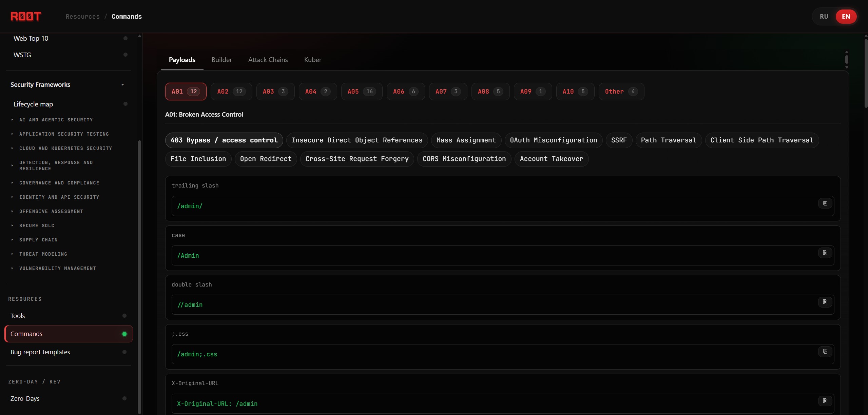Select the A06 category filter

406,92
